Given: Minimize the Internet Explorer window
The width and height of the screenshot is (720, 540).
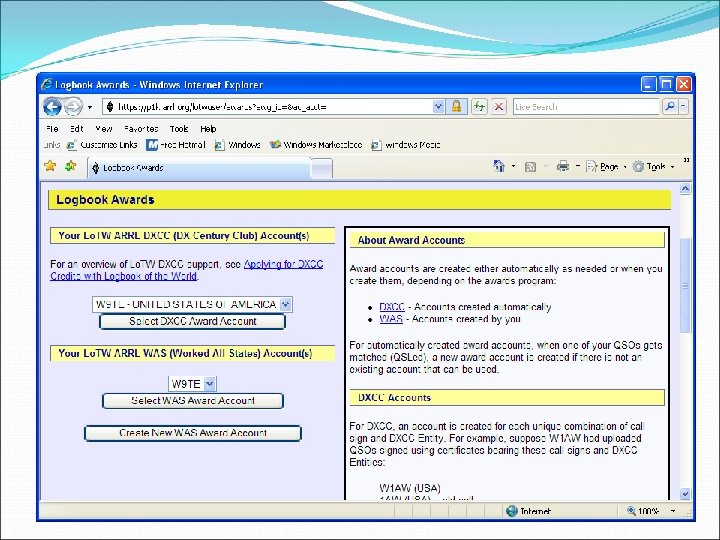Looking at the screenshot, I should 648,84.
